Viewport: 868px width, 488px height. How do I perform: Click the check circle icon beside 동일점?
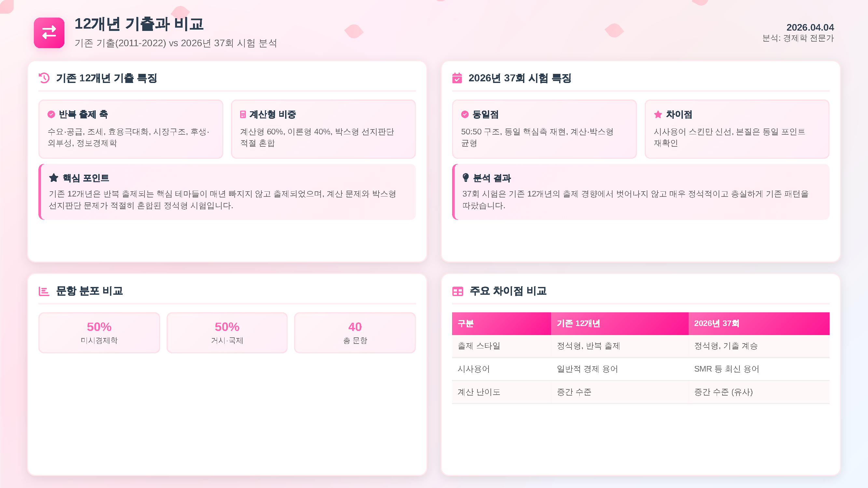[x=465, y=115]
